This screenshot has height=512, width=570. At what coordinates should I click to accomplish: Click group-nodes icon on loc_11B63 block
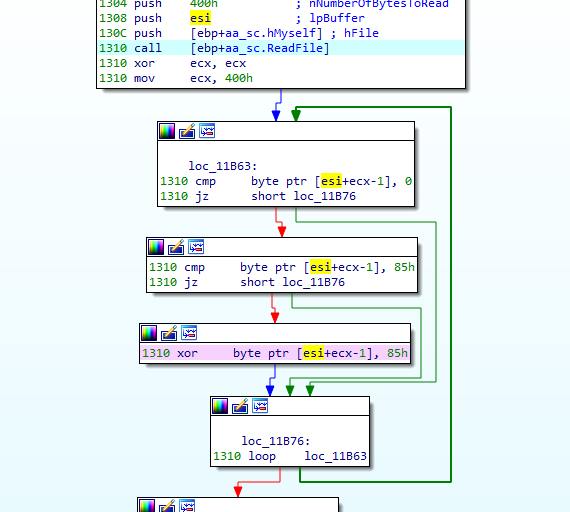click(207, 131)
